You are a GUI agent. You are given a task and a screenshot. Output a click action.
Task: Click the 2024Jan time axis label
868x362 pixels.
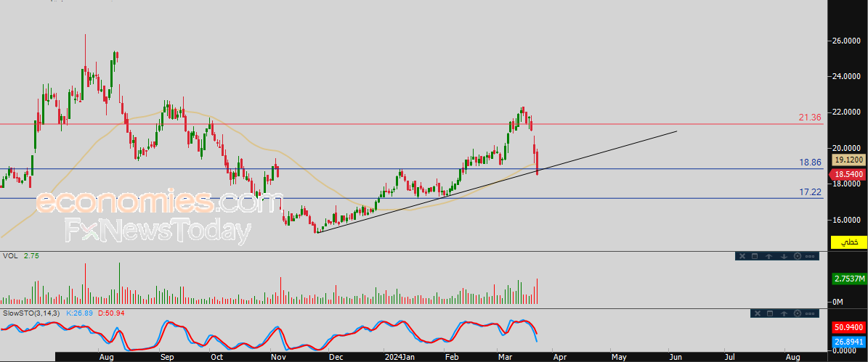pos(399,357)
